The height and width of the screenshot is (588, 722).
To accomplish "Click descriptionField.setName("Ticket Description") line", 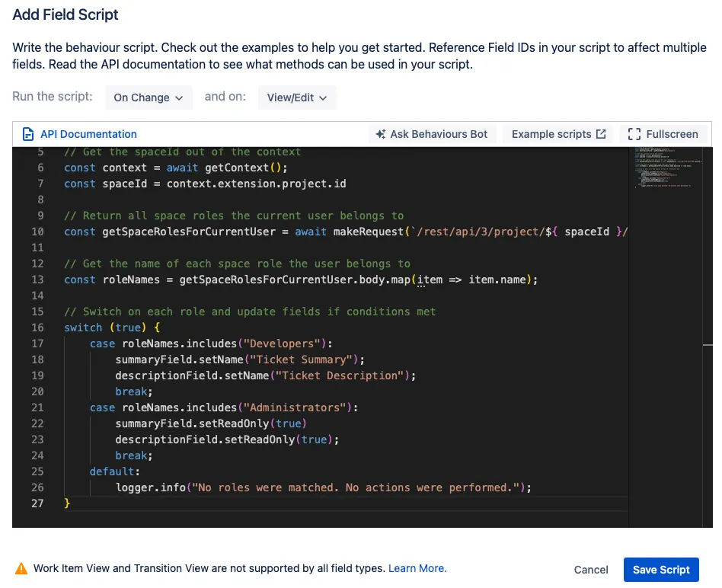I will tap(266, 375).
